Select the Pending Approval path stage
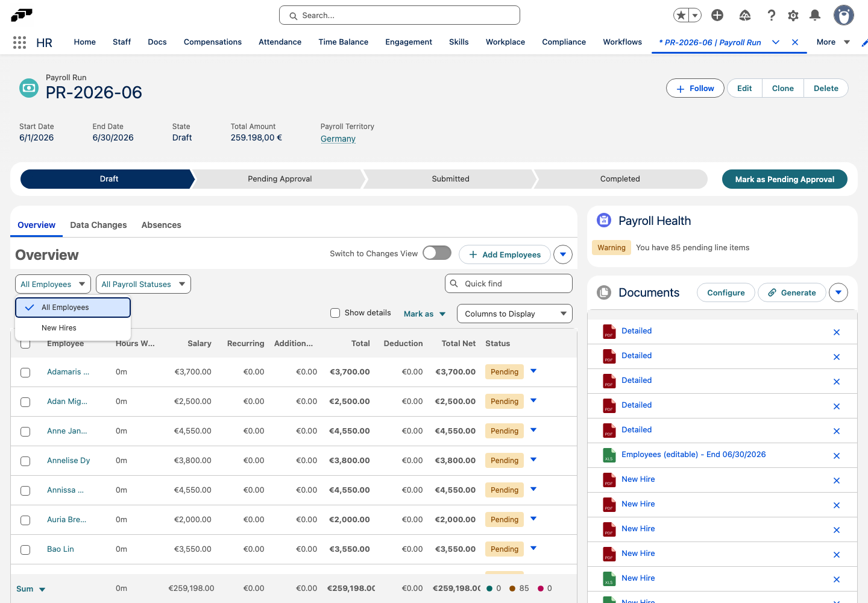The width and height of the screenshot is (868, 603). [x=280, y=179]
